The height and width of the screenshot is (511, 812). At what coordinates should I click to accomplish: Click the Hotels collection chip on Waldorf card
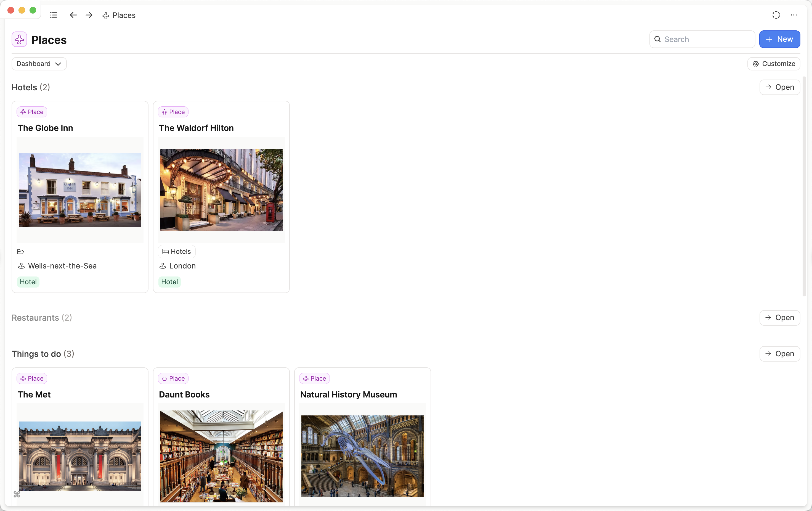pyautogui.click(x=177, y=252)
